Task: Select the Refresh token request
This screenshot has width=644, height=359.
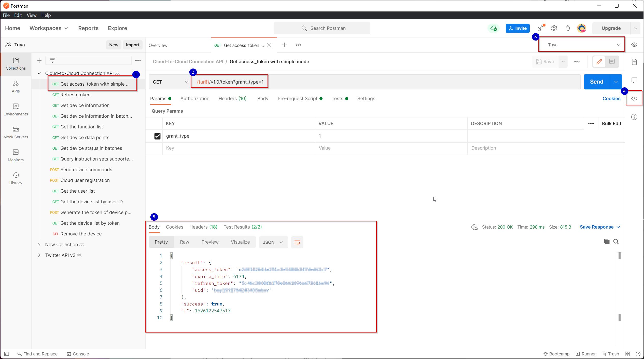Action: tap(75, 95)
